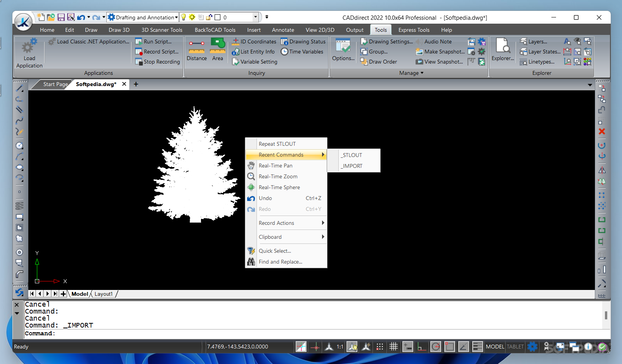The width and height of the screenshot is (622, 364).
Task: Click the layer color white swatch
Action: (218, 17)
